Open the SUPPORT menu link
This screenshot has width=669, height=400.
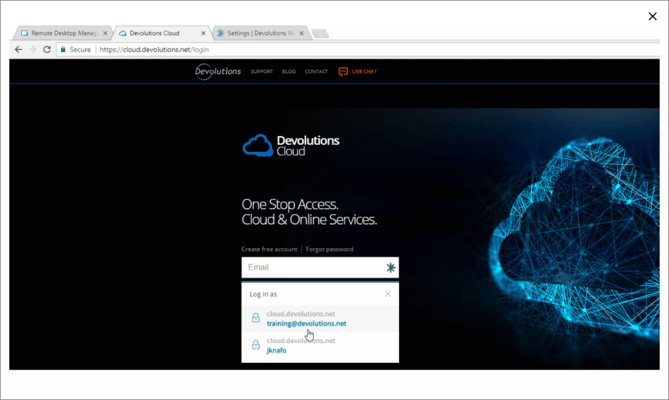262,72
